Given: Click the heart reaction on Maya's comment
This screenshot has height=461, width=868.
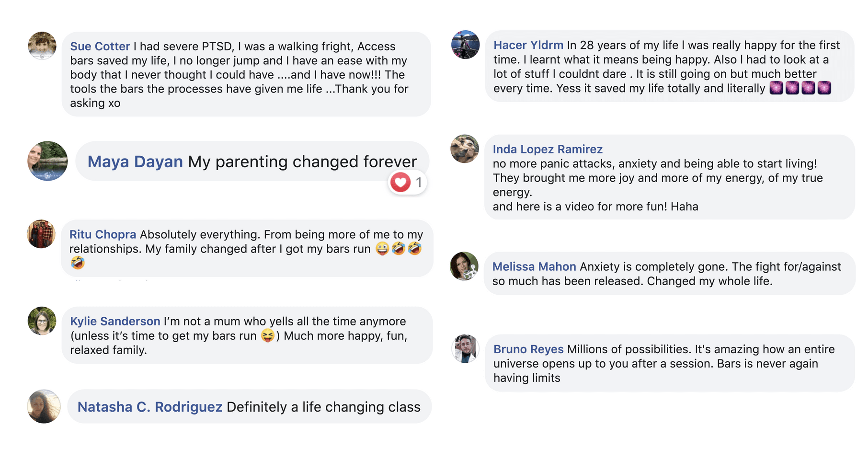Looking at the screenshot, I should pos(400,182).
